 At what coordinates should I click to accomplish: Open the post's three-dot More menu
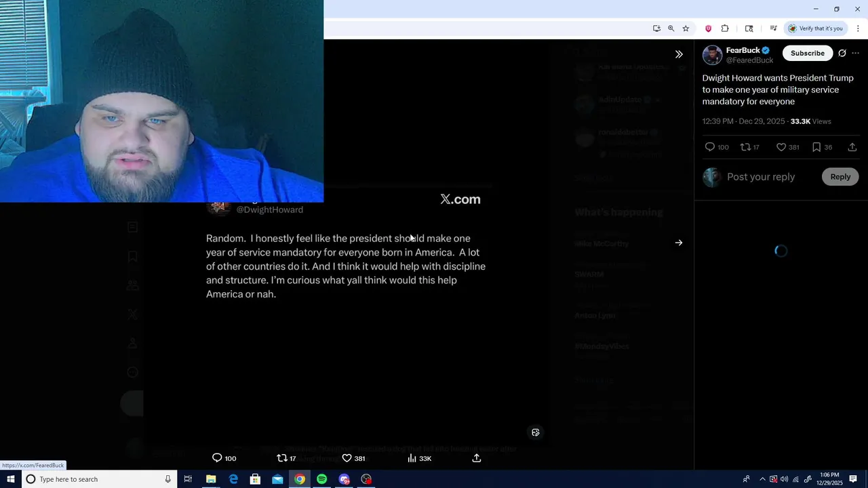856,53
